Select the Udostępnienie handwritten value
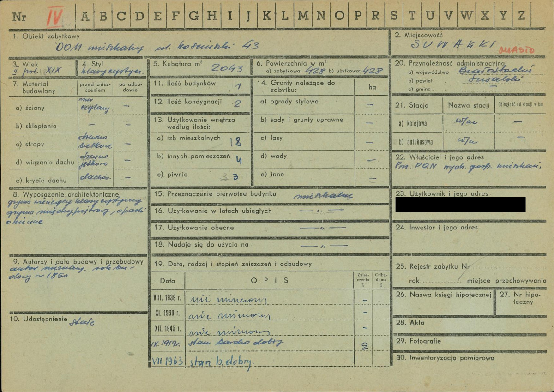The width and height of the screenshot is (554, 392). pos(81,323)
